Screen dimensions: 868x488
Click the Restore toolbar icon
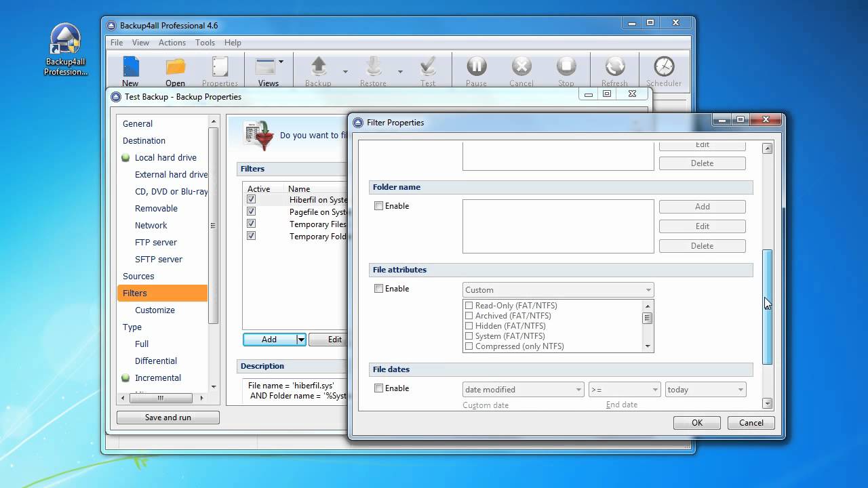pos(373,66)
